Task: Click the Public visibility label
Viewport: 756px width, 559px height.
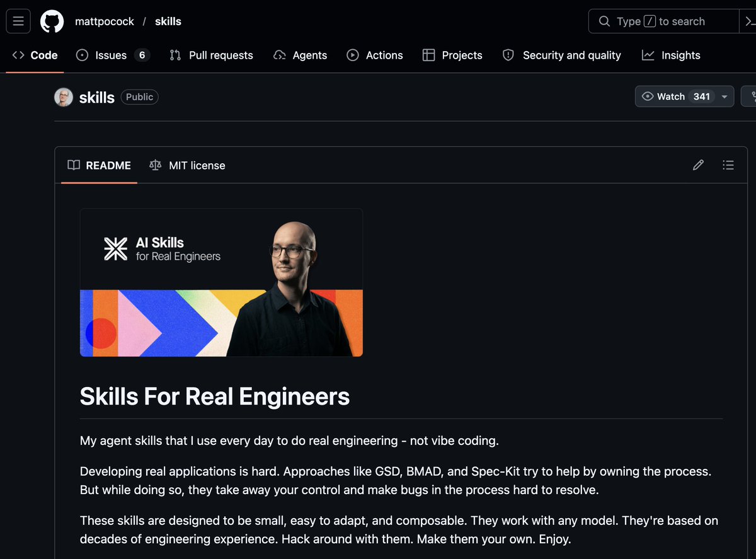Action: click(x=139, y=97)
